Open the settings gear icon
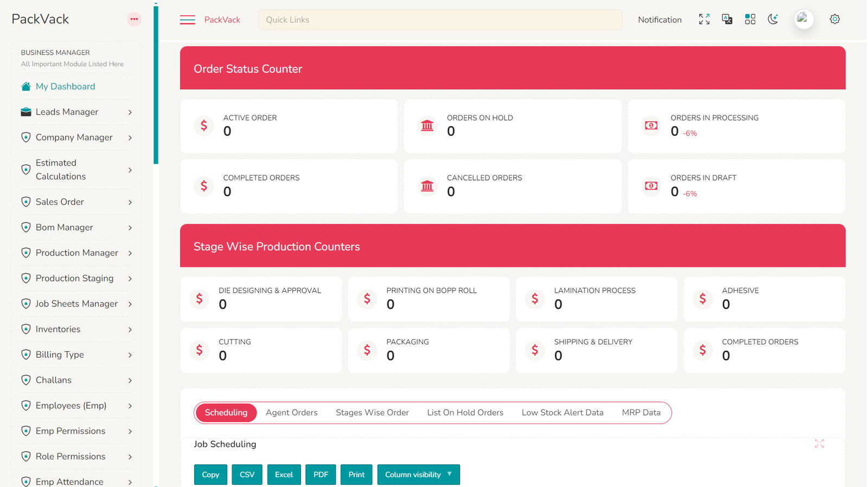Screen dimensions: 868x487 [x=834, y=20]
